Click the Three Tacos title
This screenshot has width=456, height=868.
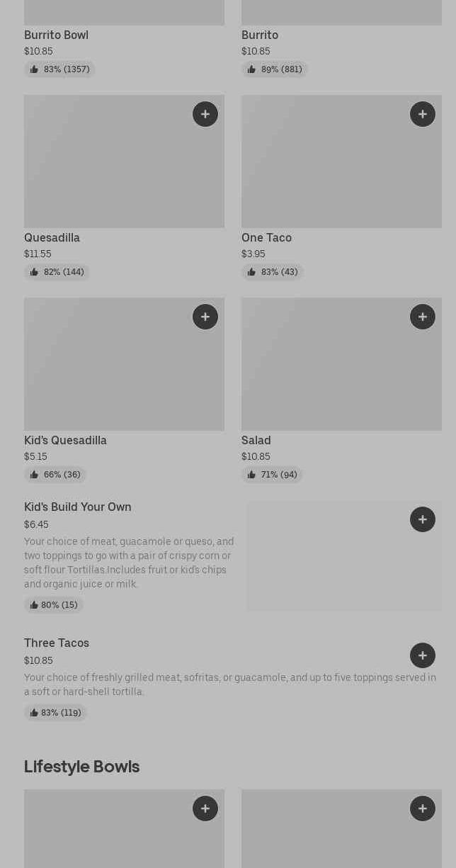tap(57, 643)
